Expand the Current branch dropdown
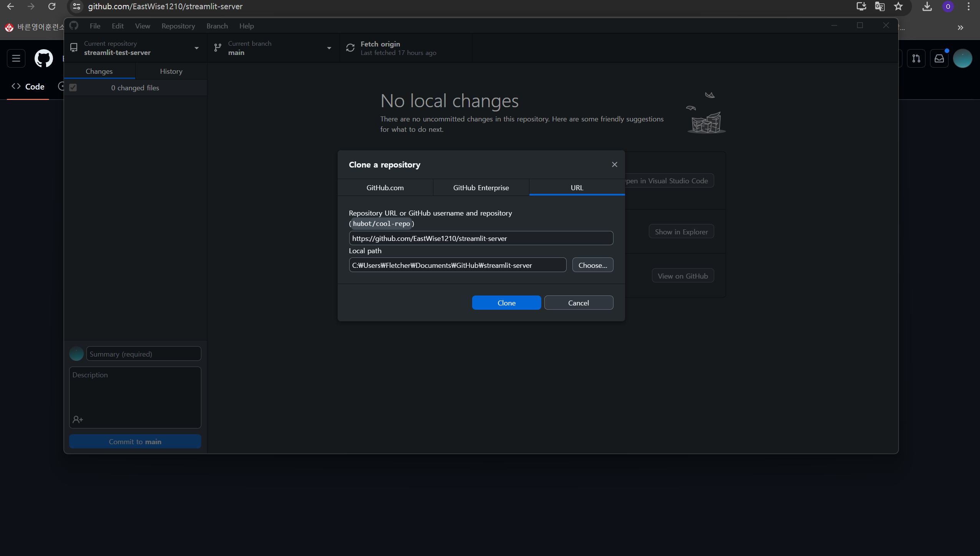The height and width of the screenshot is (556, 980). tap(273, 48)
